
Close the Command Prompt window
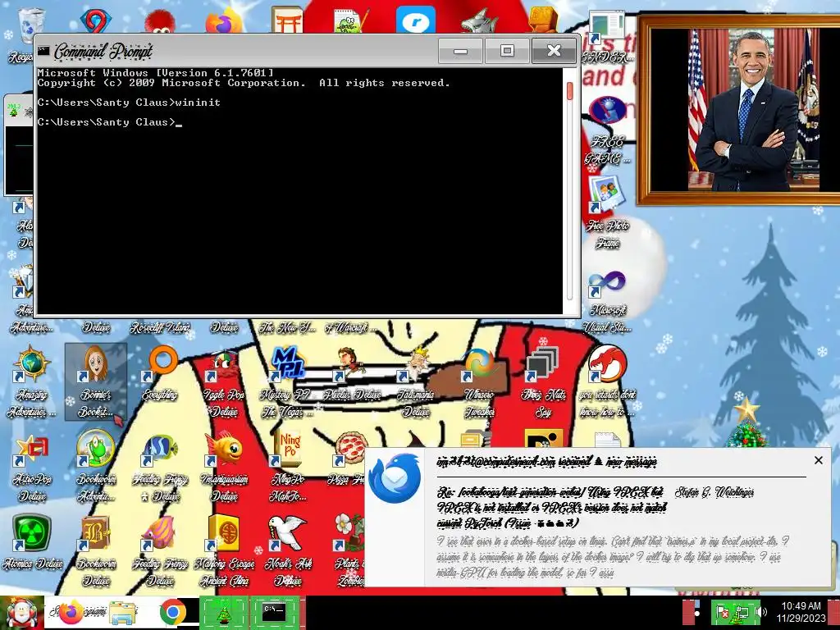point(554,51)
